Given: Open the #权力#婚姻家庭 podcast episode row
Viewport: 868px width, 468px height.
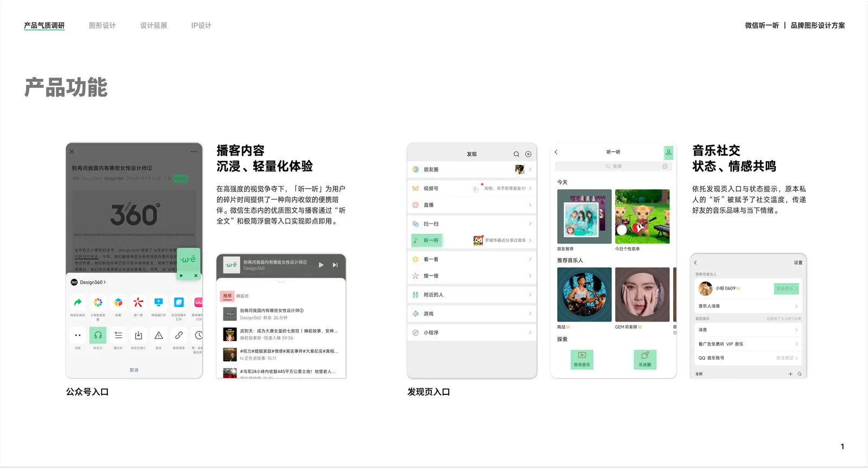Looking at the screenshot, I should pyautogui.click(x=281, y=355).
